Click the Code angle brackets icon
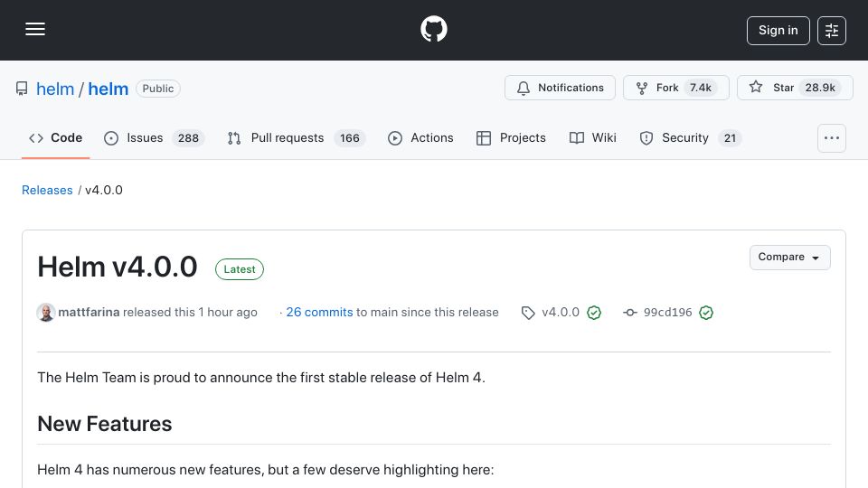 [x=36, y=138]
